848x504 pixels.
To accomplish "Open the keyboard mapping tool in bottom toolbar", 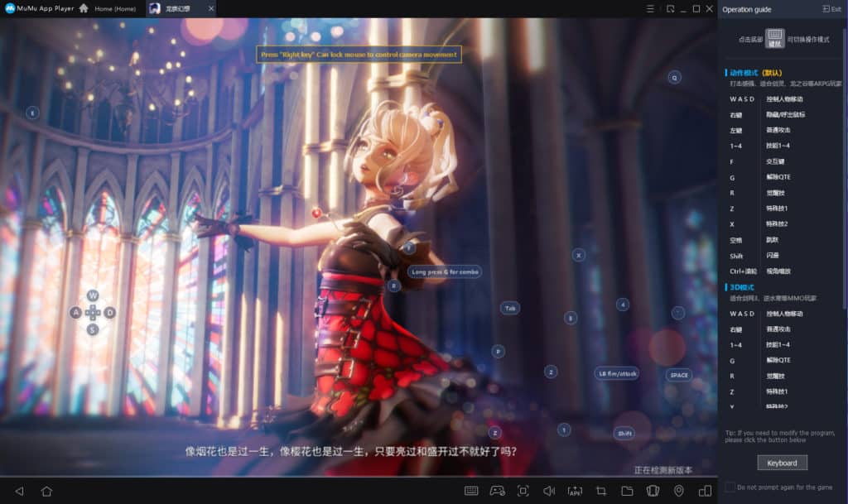I will click(x=471, y=491).
